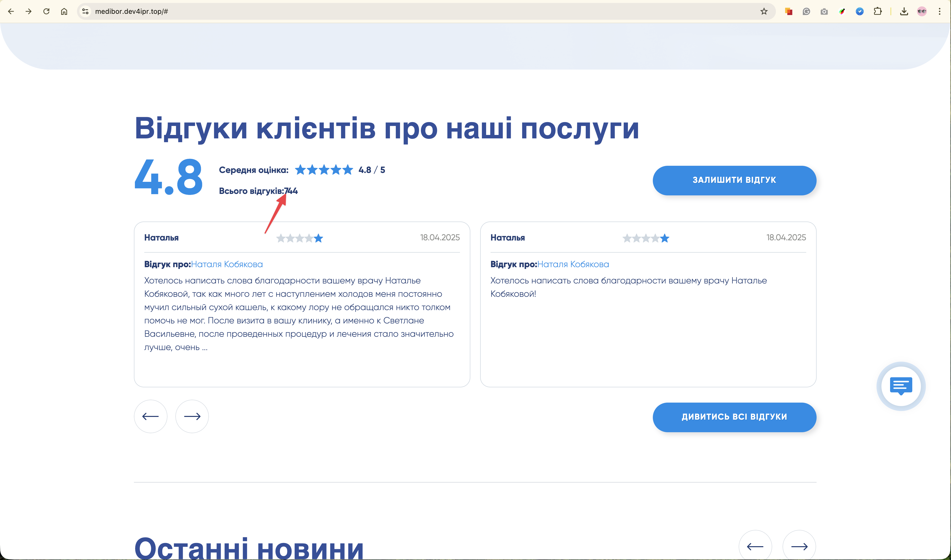Image resolution: width=951 pixels, height=560 pixels.
Task: Open the browser profile avatar
Action: point(922,11)
